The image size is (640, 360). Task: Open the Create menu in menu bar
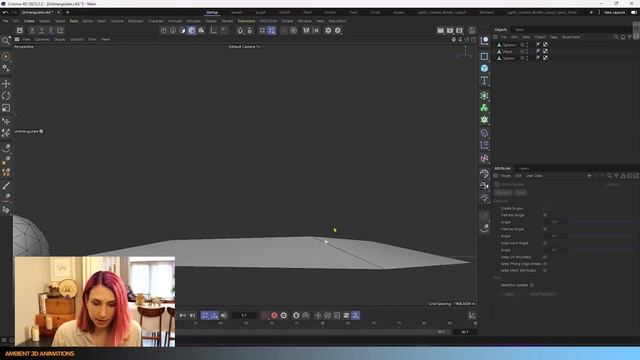tap(29, 21)
